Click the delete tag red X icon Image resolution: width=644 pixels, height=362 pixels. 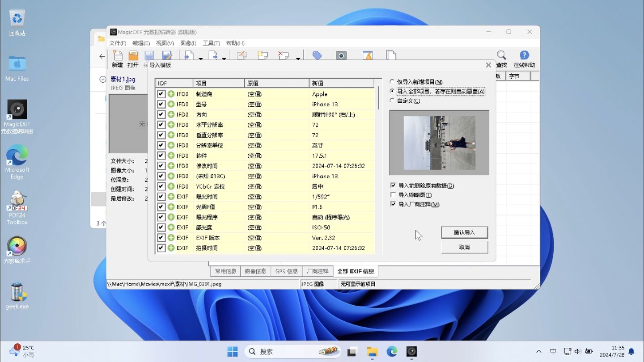[284, 55]
